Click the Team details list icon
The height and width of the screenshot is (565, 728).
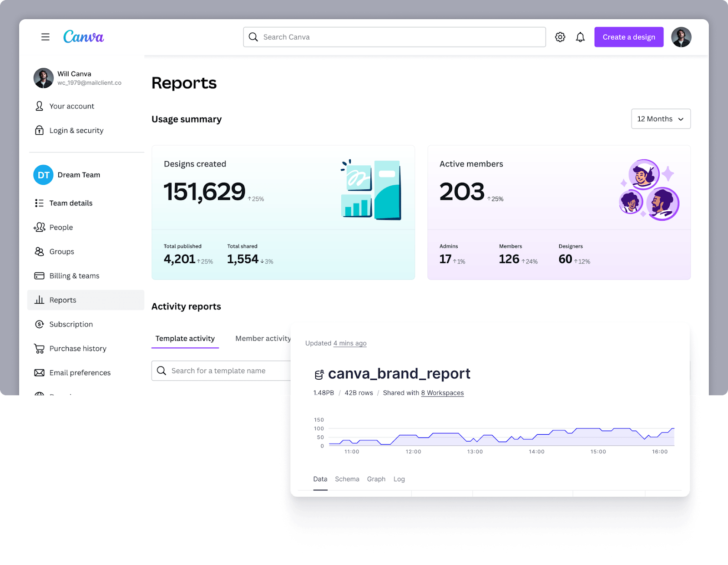[40, 203]
